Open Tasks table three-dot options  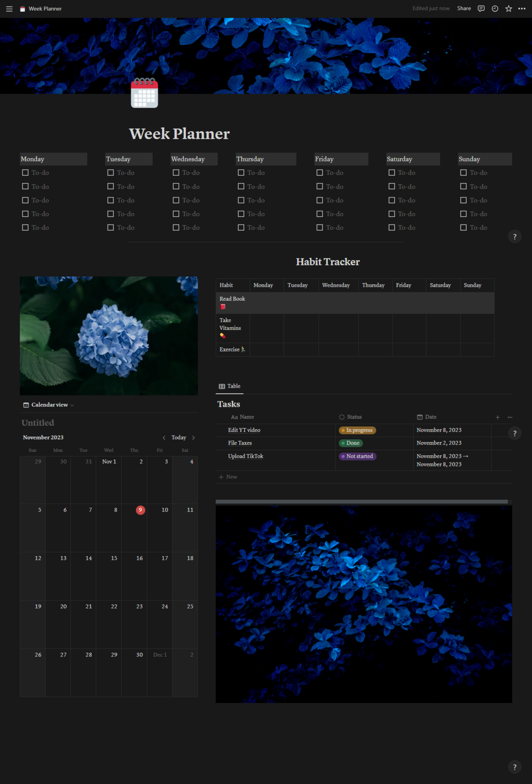[510, 417]
